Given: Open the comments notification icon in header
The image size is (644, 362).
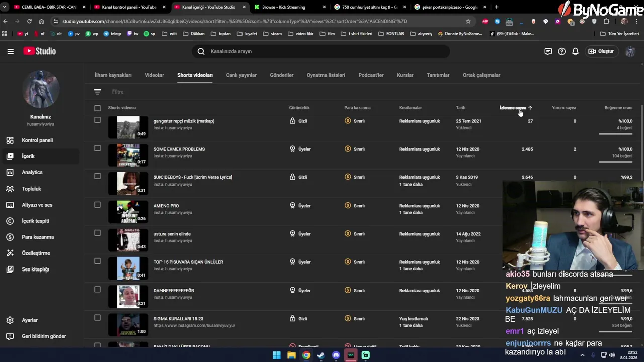Looking at the screenshot, I should (x=548, y=51).
